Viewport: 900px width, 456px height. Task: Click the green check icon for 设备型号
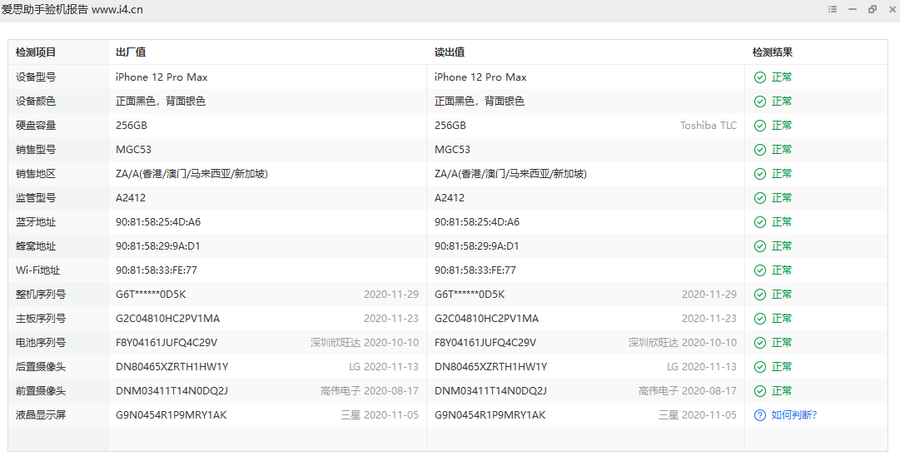pos(760,77)
